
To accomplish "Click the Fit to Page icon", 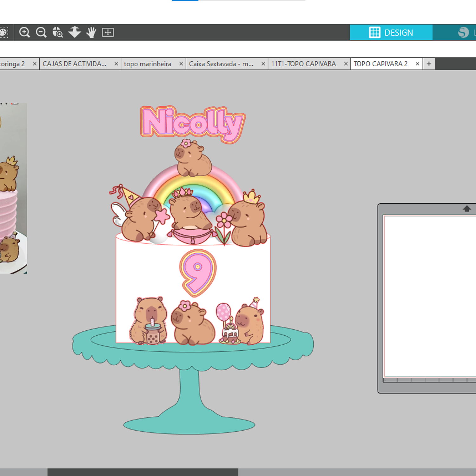I will tap(108, 32).
